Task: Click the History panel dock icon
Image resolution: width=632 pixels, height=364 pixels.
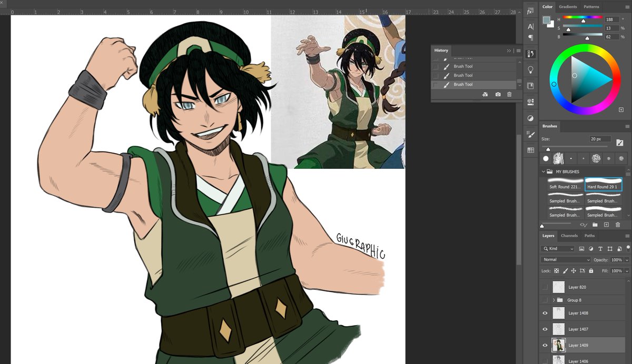Action: (x=530, y=54)
